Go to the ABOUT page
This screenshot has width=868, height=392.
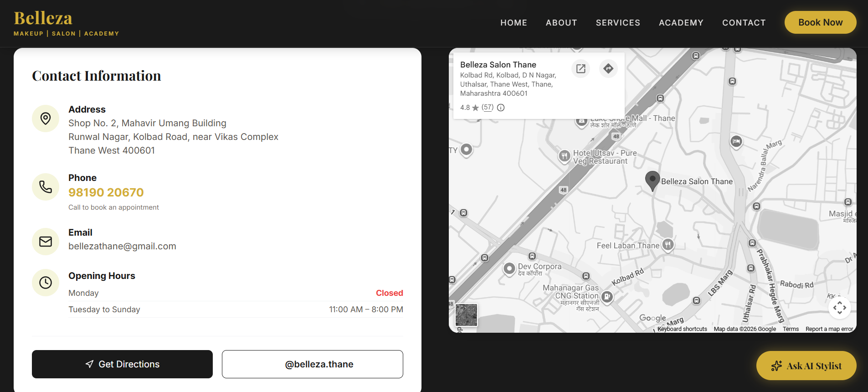[x=561, y=23]
